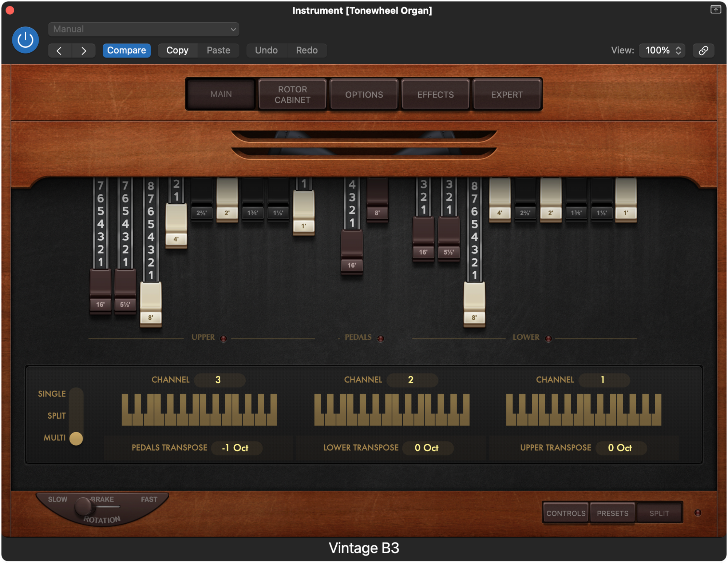
Task: Click the Lower 5⅓' drawbar
Action: (x=448, y=239)
